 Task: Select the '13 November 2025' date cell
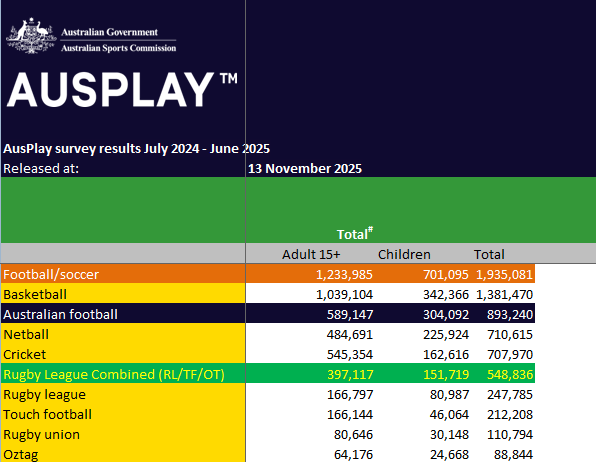click(x=305, y=168)
